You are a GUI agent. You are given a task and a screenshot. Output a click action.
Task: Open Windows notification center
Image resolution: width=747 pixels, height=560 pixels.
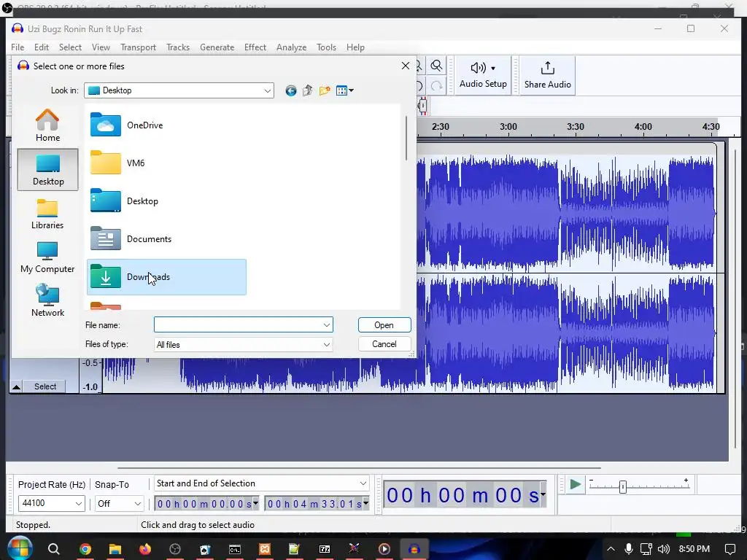coord(729,549)
